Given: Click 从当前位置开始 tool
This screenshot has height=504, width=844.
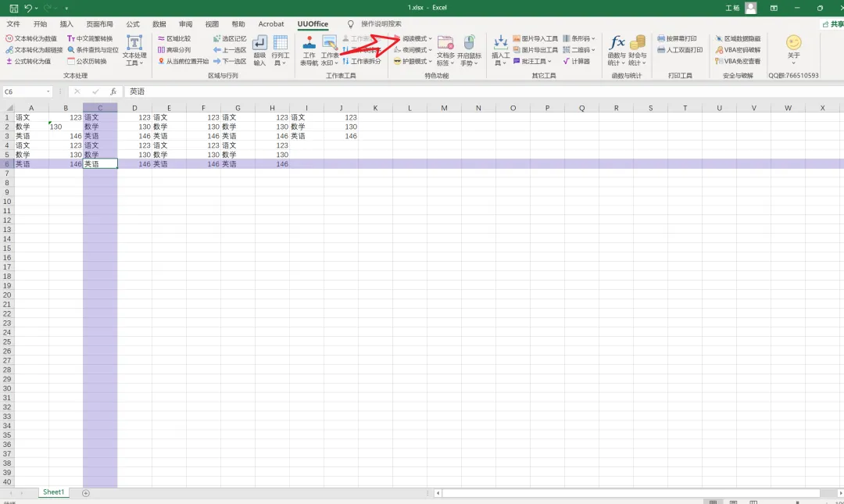Looking at the screenshot, I should click(183, 62).
